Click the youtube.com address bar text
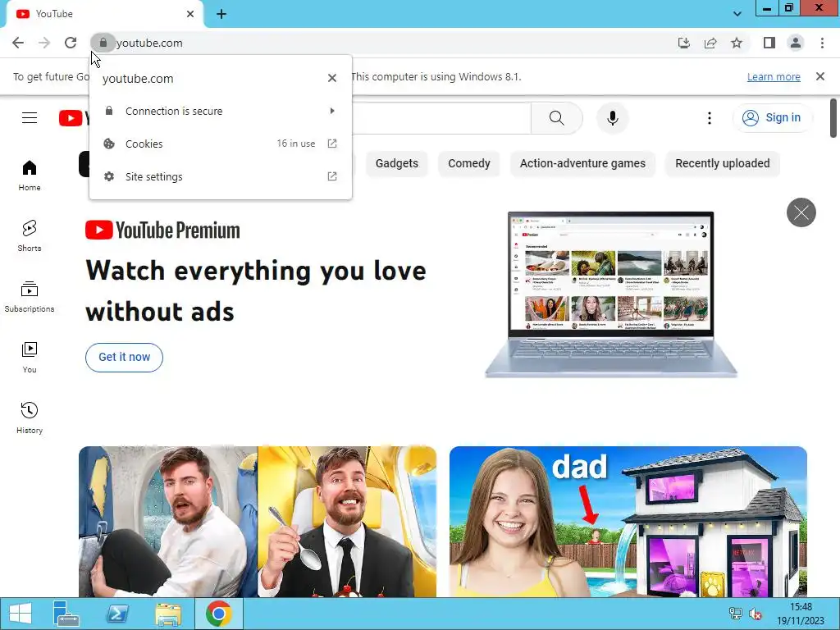840x630 pixels. coord(149,43)
